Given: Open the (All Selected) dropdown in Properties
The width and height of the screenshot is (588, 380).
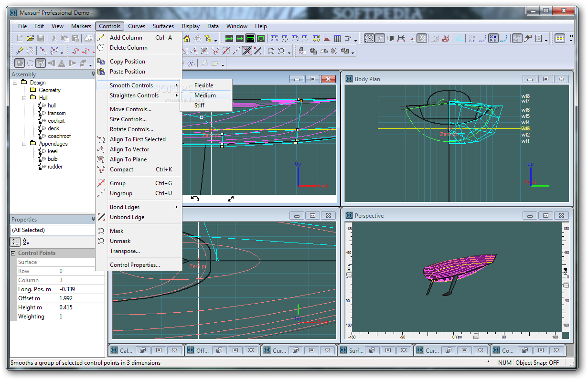Looking at the screenshot, I should point(53,230).
